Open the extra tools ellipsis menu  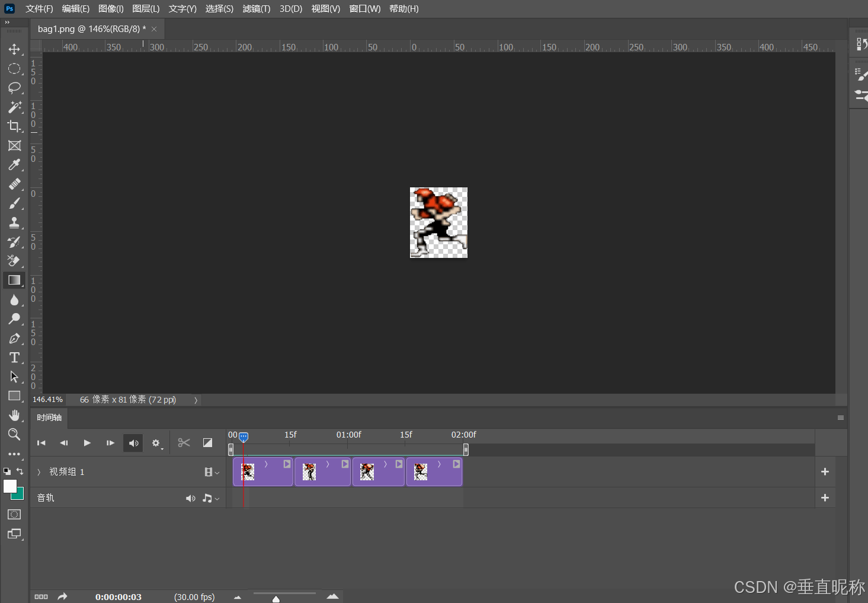tap(14, 454)
